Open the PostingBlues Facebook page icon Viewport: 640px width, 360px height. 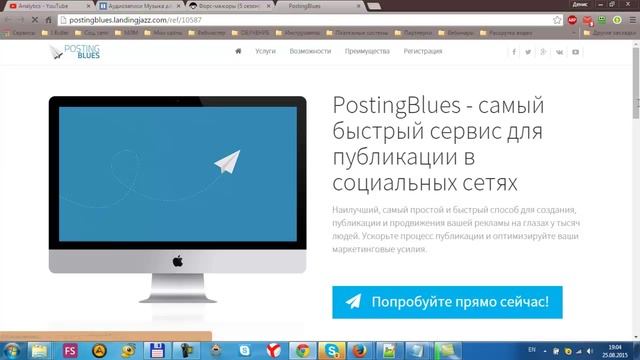[x=514, y=52]
